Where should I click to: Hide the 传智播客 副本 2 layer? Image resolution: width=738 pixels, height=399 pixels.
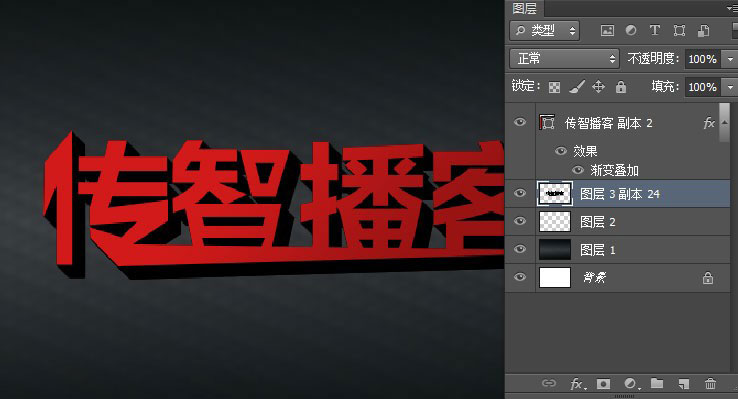[x=520, y=122]
